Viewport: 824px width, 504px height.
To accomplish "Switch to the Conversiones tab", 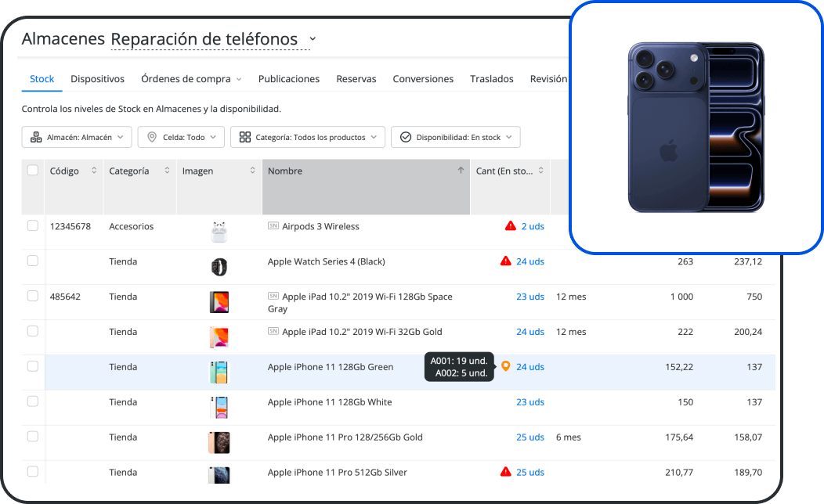I will tap(423, 79).
